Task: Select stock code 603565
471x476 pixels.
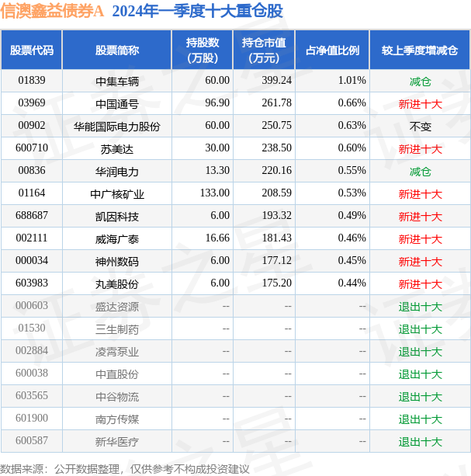Action: point(32,395)
